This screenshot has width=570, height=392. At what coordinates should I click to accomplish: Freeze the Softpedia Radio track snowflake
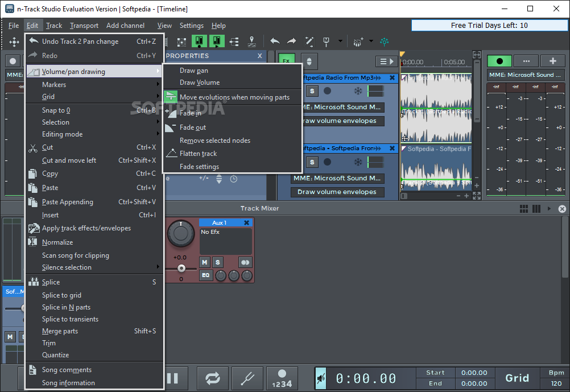(358, 91)
